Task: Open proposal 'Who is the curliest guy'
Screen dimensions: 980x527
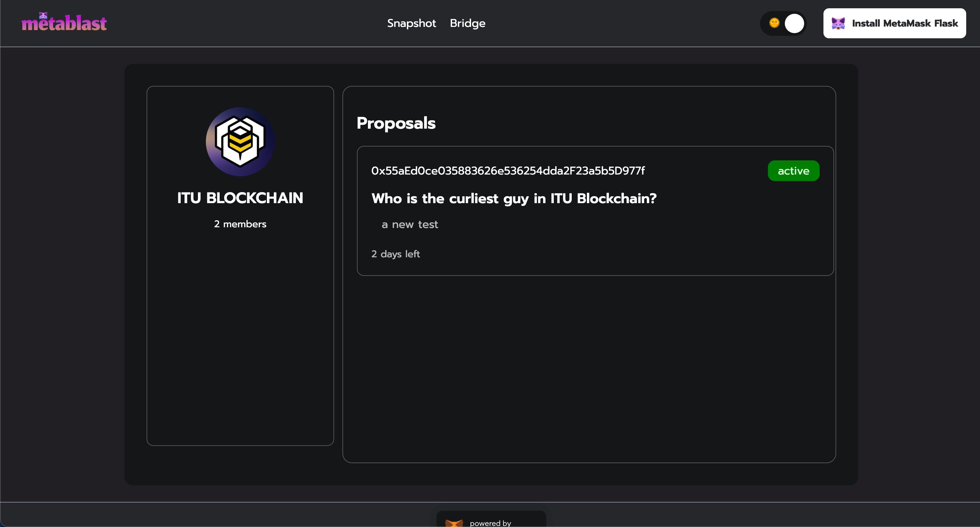Action: click(x=514, y=199)
